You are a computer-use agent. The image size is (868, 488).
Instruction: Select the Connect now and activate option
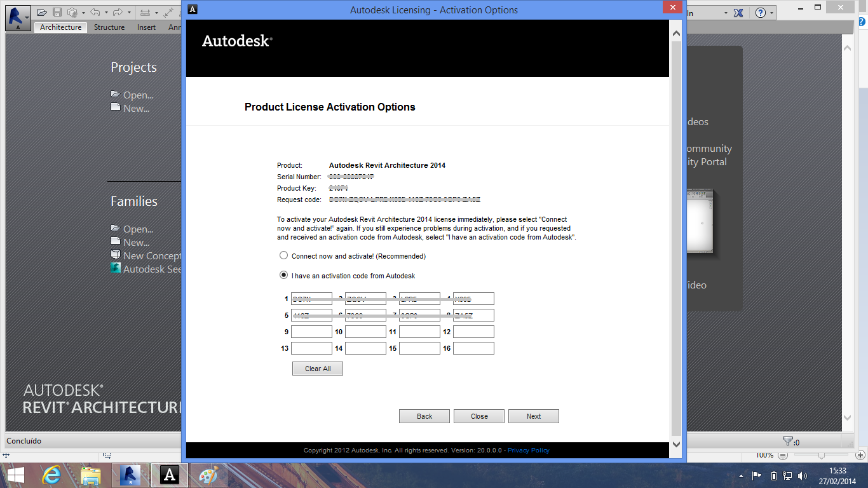[283, 255]
